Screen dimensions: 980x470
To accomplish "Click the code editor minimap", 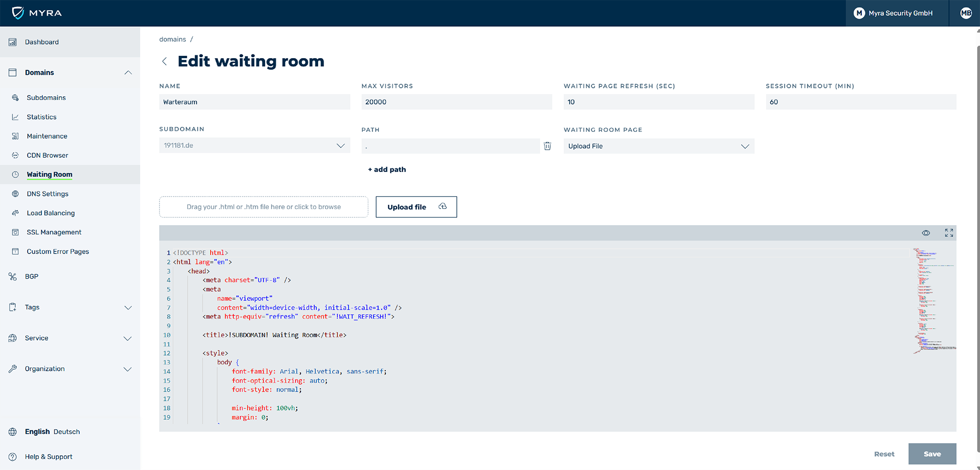I will coord(934,301).
